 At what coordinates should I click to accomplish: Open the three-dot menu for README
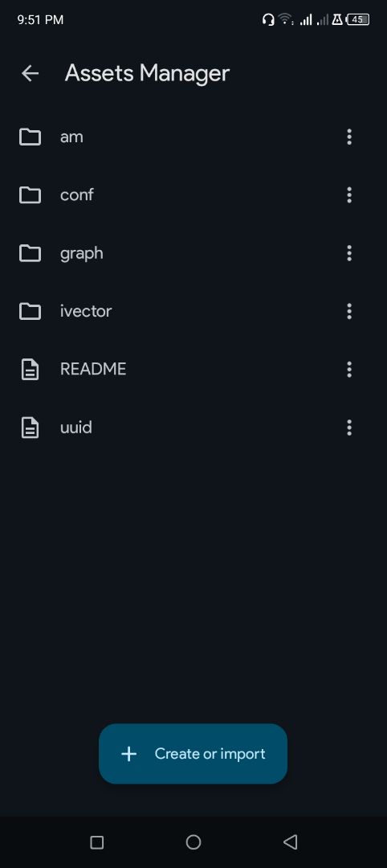click(348, 369)
